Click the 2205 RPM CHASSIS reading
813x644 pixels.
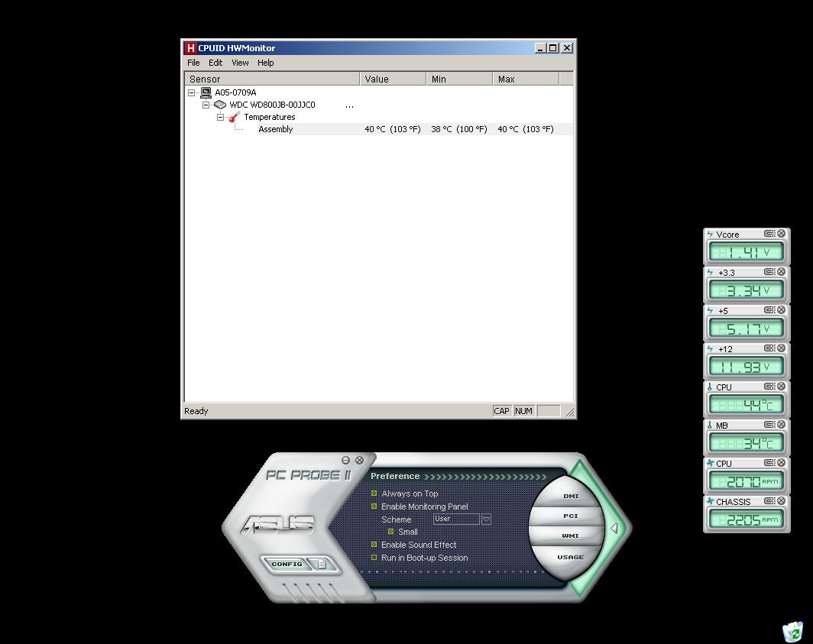747,519
